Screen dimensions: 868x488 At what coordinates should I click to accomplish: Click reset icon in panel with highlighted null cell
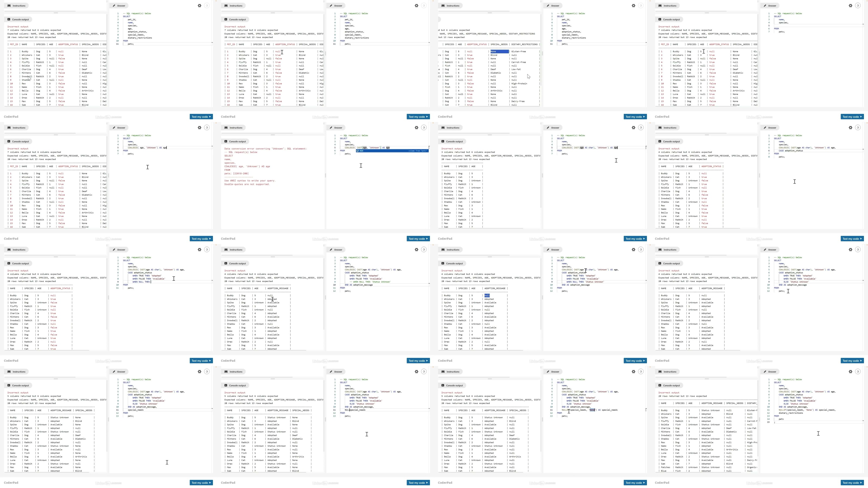click(641, 250)
